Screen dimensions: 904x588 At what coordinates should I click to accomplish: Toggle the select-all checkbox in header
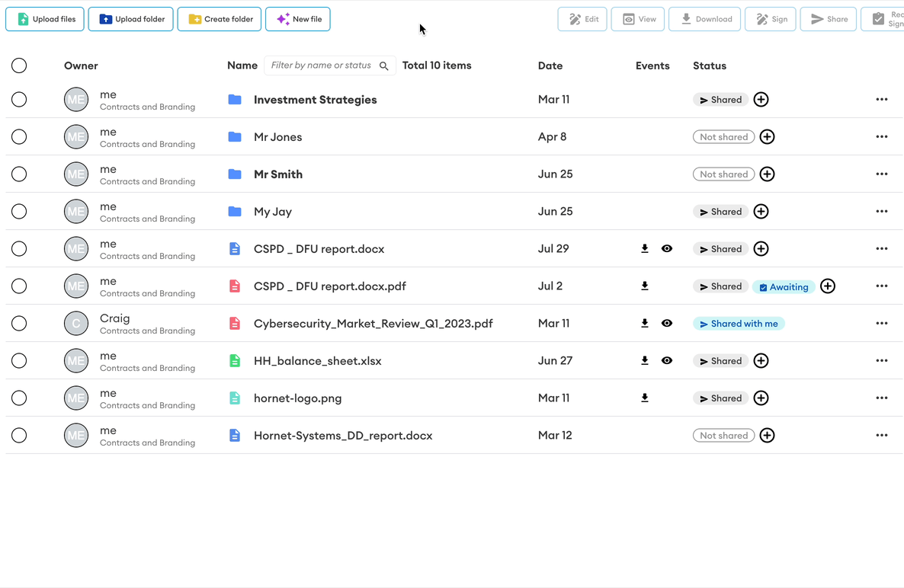coord(19,66)
